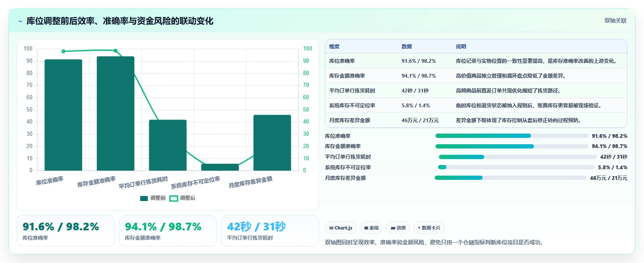
Task: Click the 平均订单行拣货耗时 bar in the chart
Action: (x=168, y=145)
